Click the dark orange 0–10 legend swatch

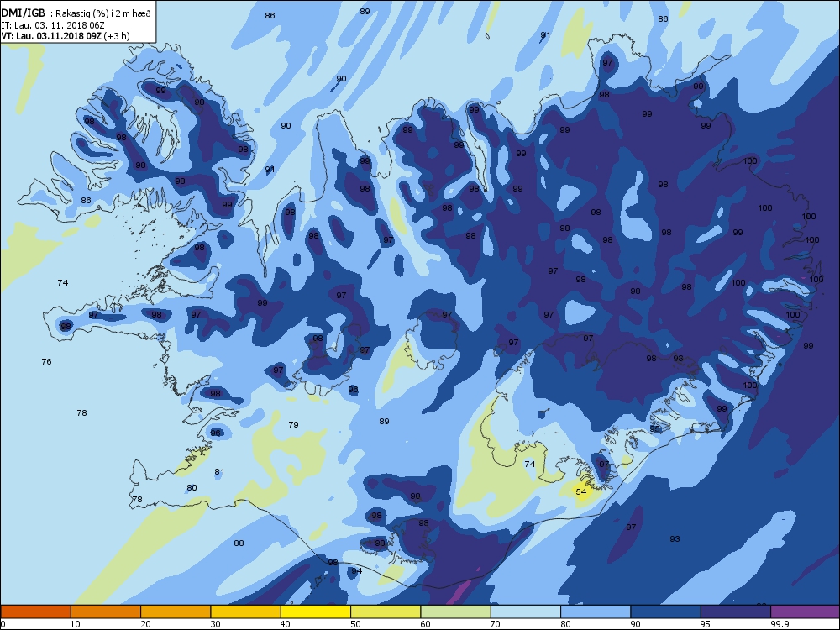point(35,612)
